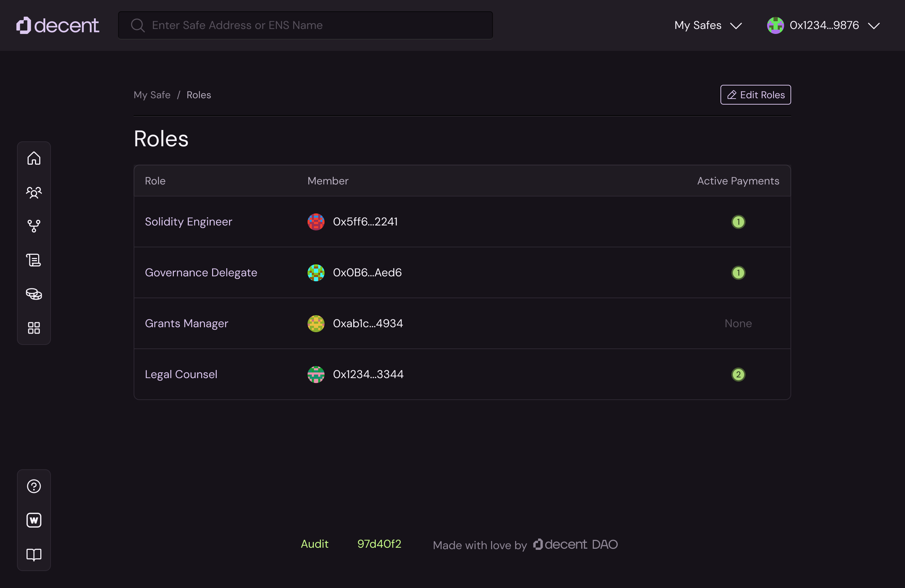905x588 pixels.
Task: Expand the 0x1234...9876 wallet account menu
Action: click(x=823, y=25)
